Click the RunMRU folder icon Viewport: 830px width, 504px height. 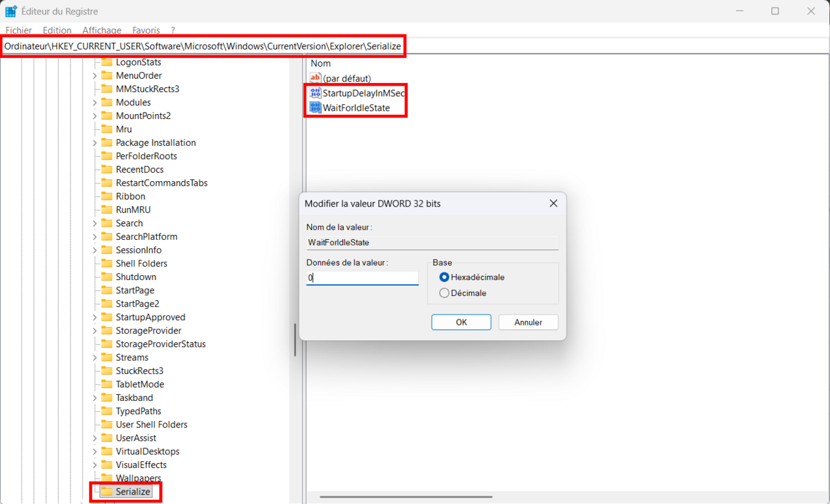tap(106, 209)
